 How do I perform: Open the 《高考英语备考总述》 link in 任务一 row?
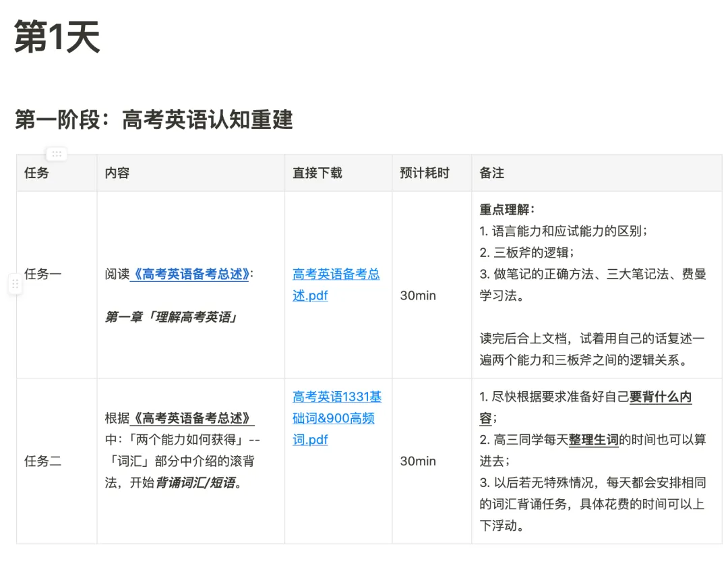[x=190, y=274]
